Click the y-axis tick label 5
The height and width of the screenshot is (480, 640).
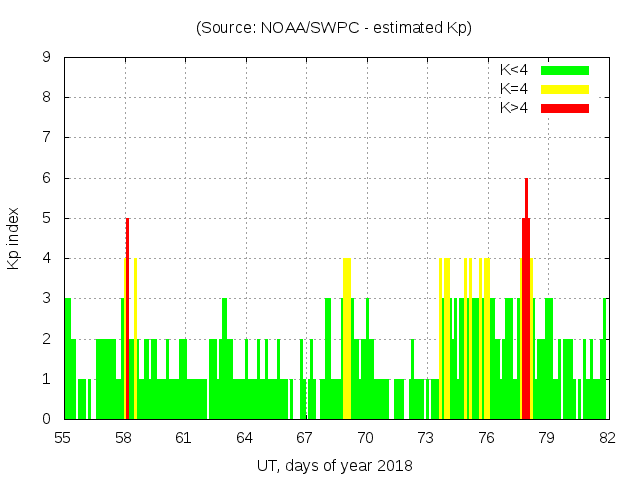(46, 218)
